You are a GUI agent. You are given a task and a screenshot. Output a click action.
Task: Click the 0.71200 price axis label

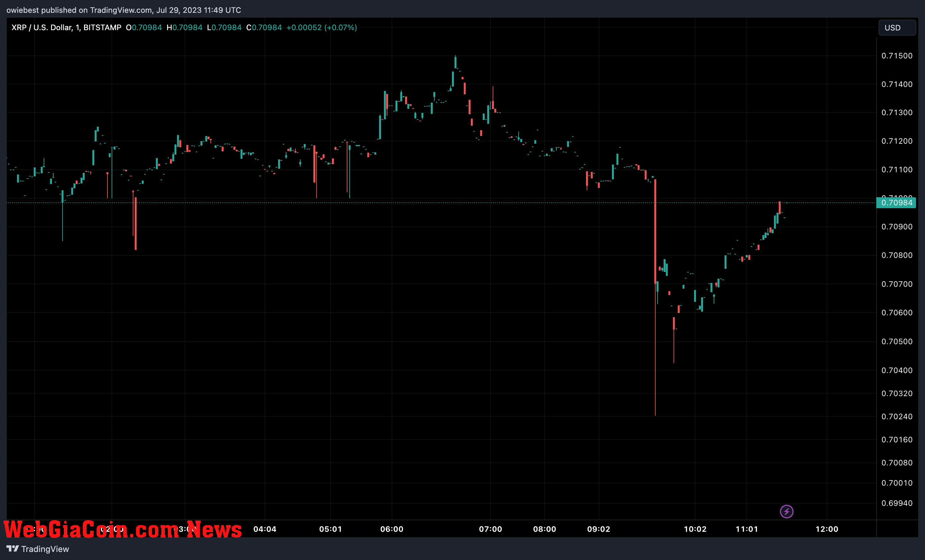(897, 141)
